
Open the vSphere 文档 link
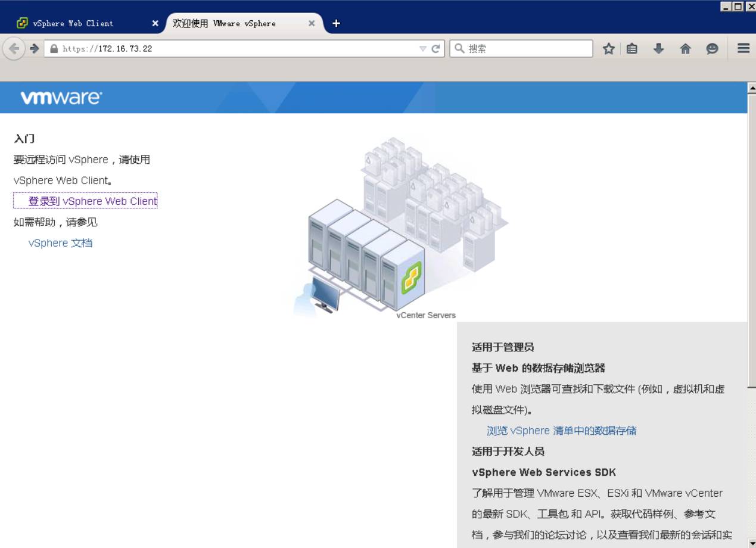pos(60,243)
